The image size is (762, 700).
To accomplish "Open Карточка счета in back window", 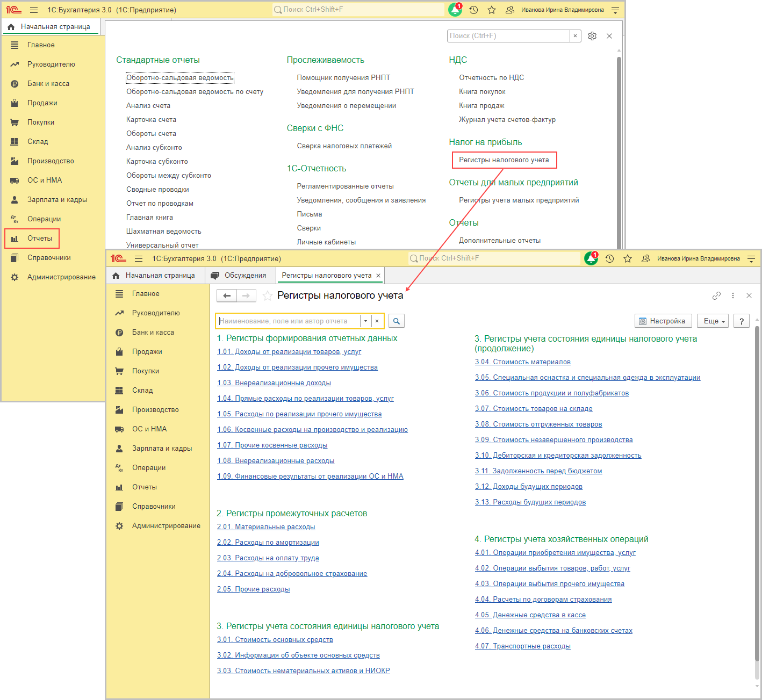I will [151, 119].
